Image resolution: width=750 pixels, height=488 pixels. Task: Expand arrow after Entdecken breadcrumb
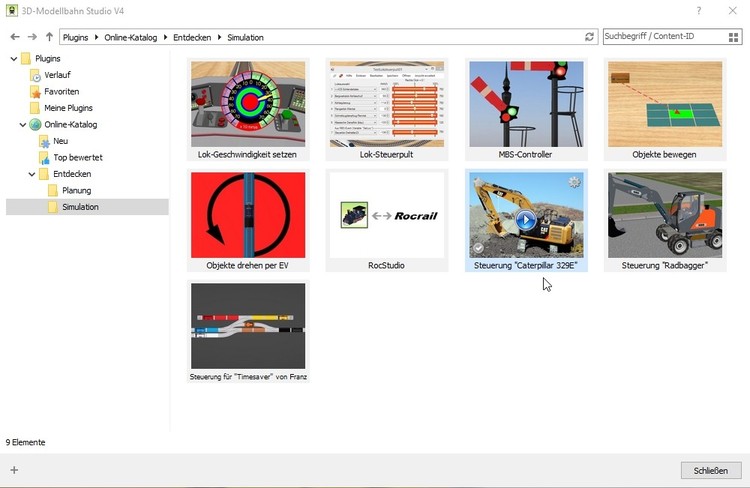(219, 37)
